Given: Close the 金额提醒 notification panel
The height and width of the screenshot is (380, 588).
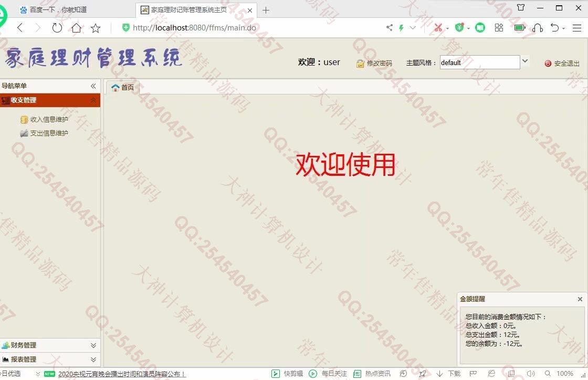Looking at the screenshot, I should point(580,299).
